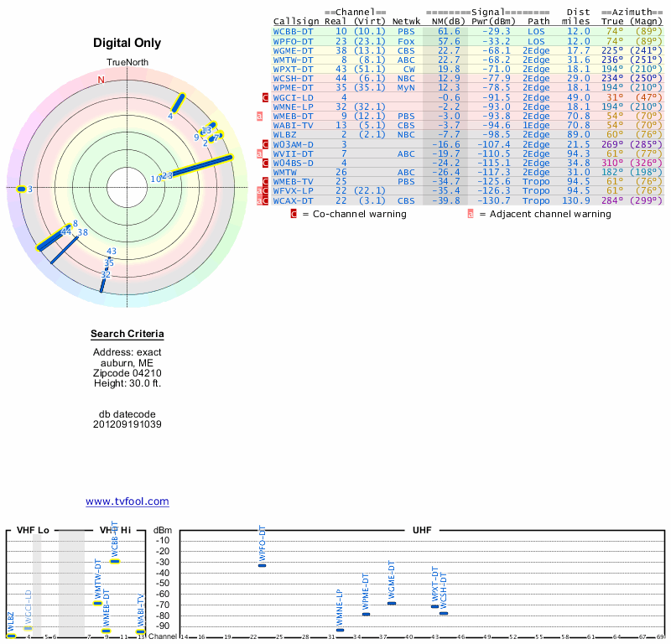Click the channel 4 bar on radar plot
The width and height of the screenshot is (671, 644).
178,102
